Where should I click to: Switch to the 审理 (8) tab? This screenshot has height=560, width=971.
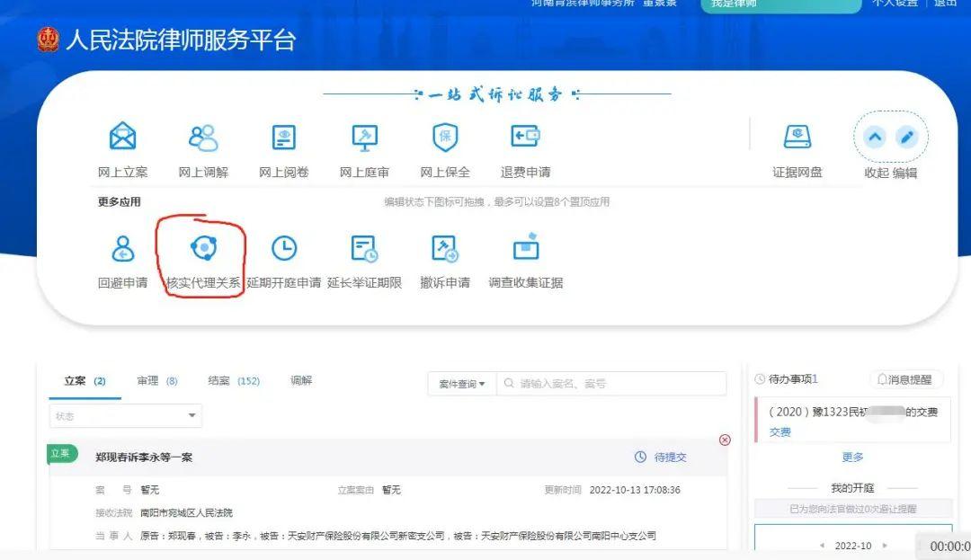(157, 381)
